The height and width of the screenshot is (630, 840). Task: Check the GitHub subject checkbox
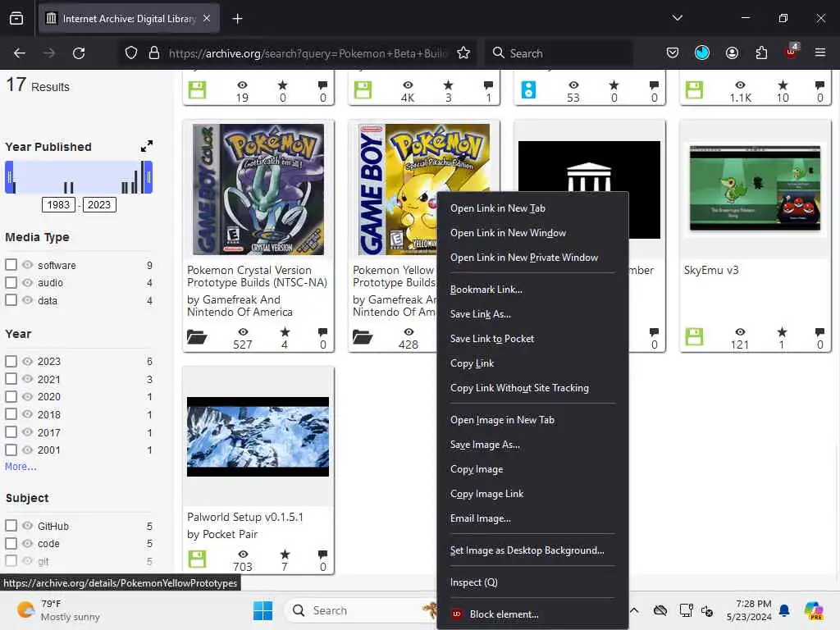click(x=11, y=526)
